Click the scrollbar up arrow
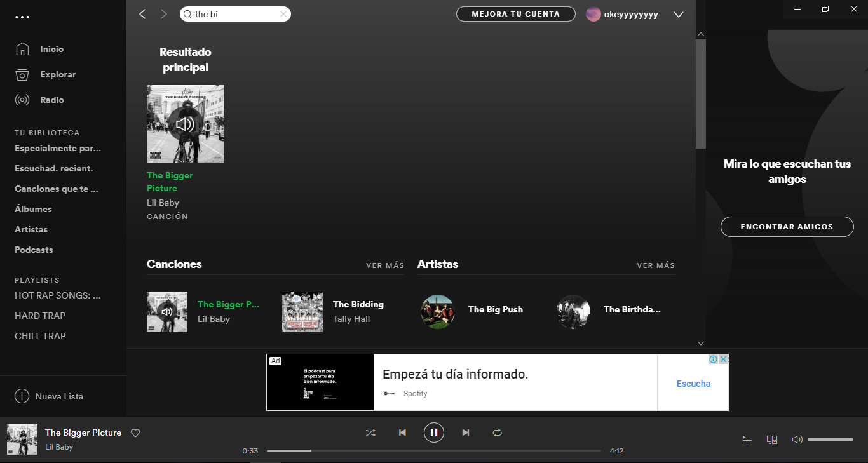 click(x=701, y=34)
